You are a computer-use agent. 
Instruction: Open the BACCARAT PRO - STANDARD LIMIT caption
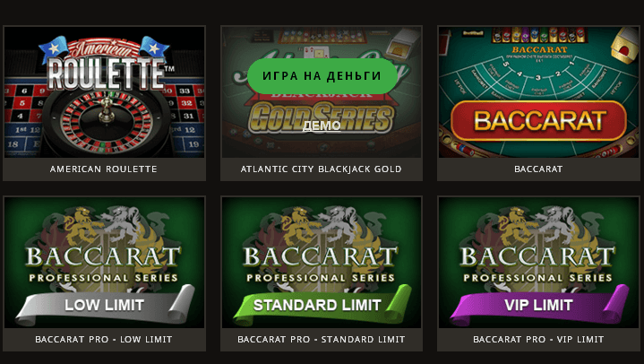point(322,340)
